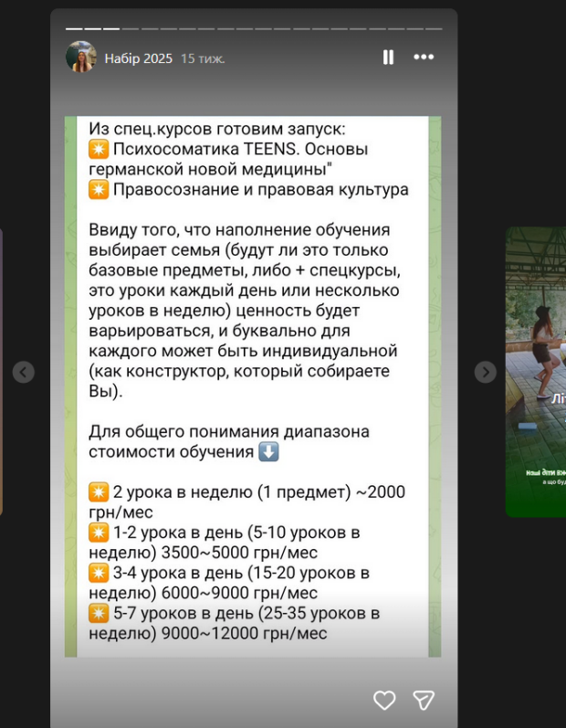This screenshot has width=566, height=728.
Task: Pause the playing story
Action: [x=388, y=58]
